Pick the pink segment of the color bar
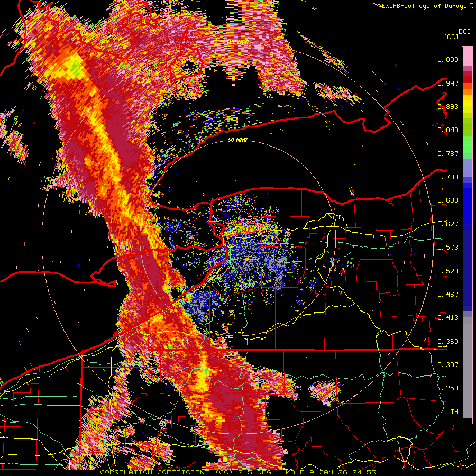This screenshot has height=476, width=476. 467,57
